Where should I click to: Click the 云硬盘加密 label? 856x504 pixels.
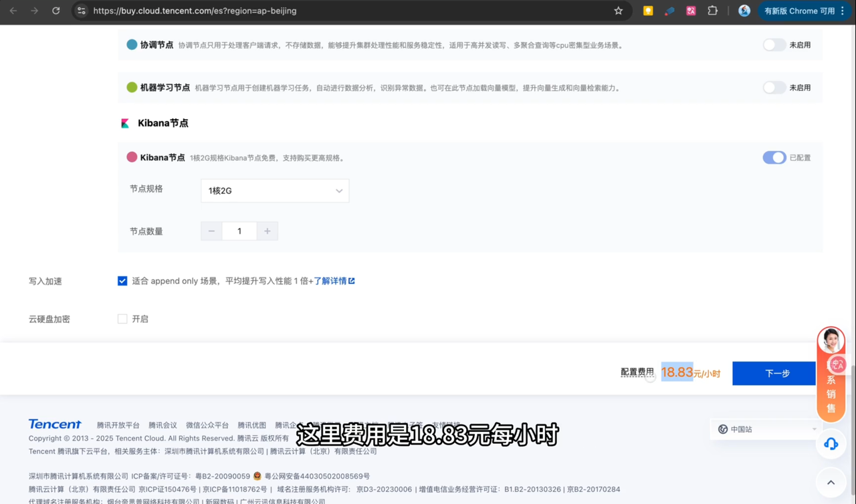coord(49,320)
